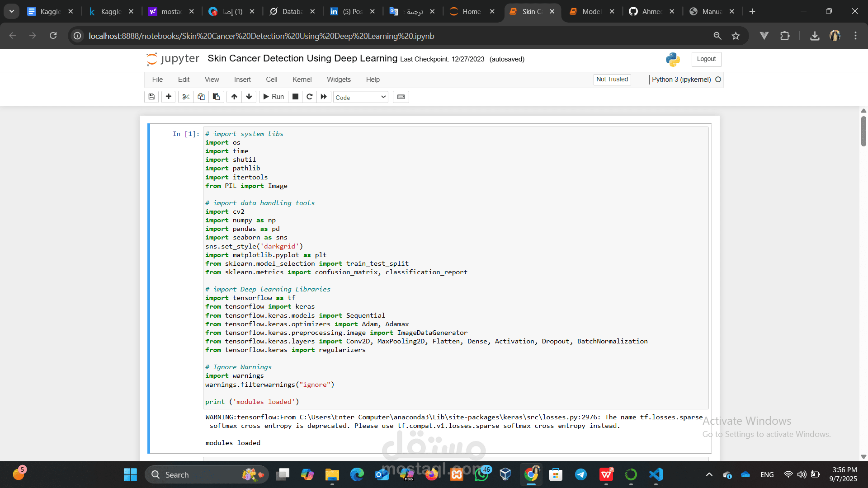Go back in browser history
The image size is (868, 488).
pos(13,36)
